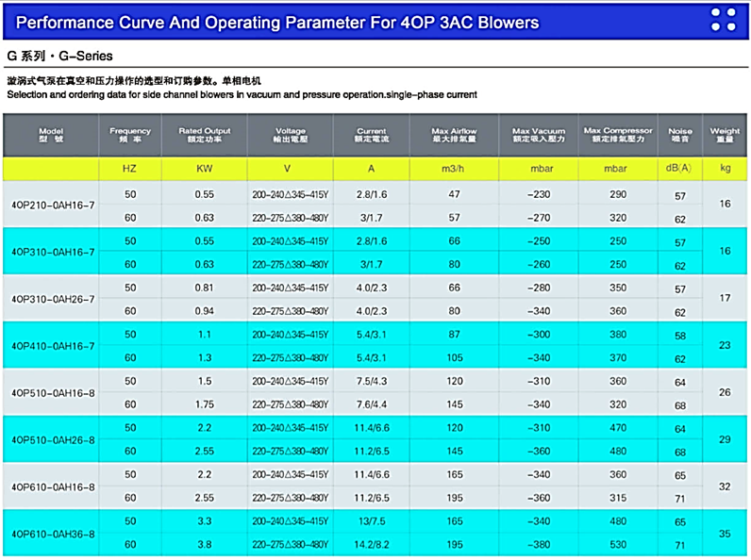The width and height of the screenshot is (751, 560).
Task: Click the "mbar" unit under Max Compressor
Action: tap(615, 169)
